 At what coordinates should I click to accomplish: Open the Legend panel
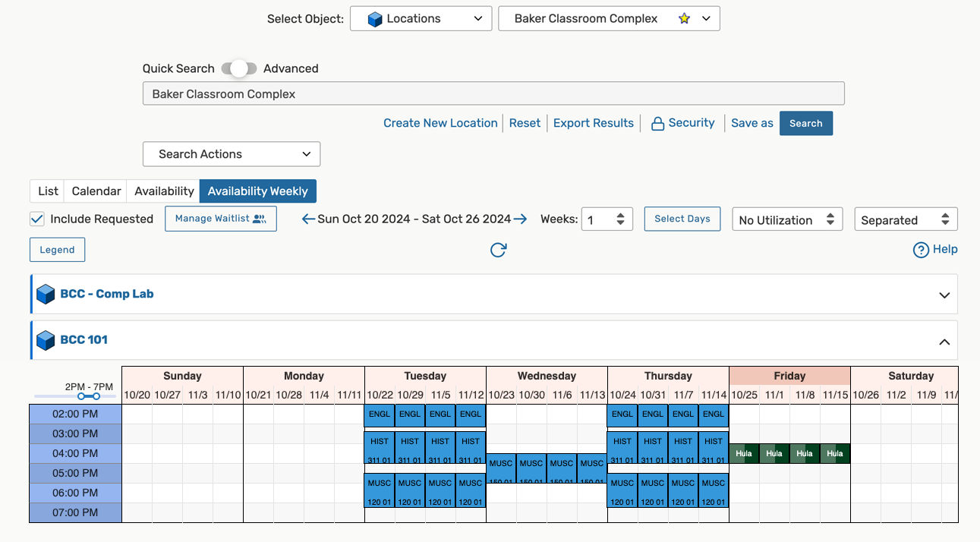(x=57, y=249)
